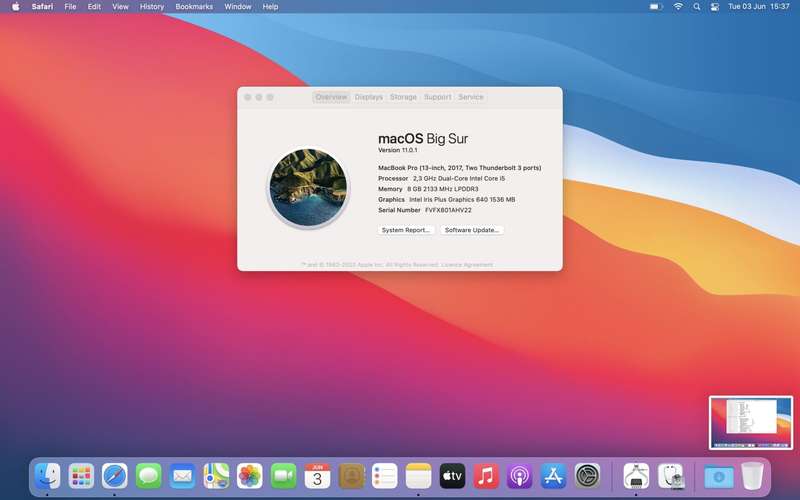Screen dimensions: 800x500
Task: Click the 8 GB 2133 MHz memory value
Action: pos(442,189)
